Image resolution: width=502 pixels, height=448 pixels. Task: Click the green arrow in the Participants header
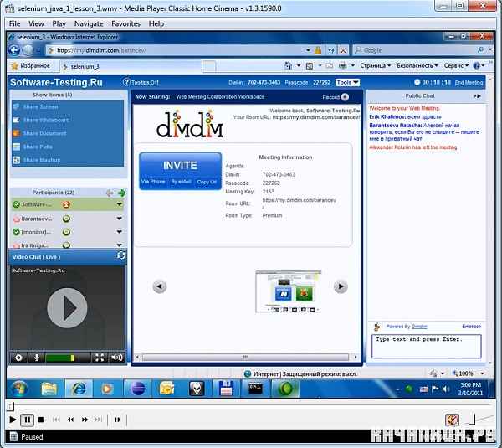coord(121,193)
